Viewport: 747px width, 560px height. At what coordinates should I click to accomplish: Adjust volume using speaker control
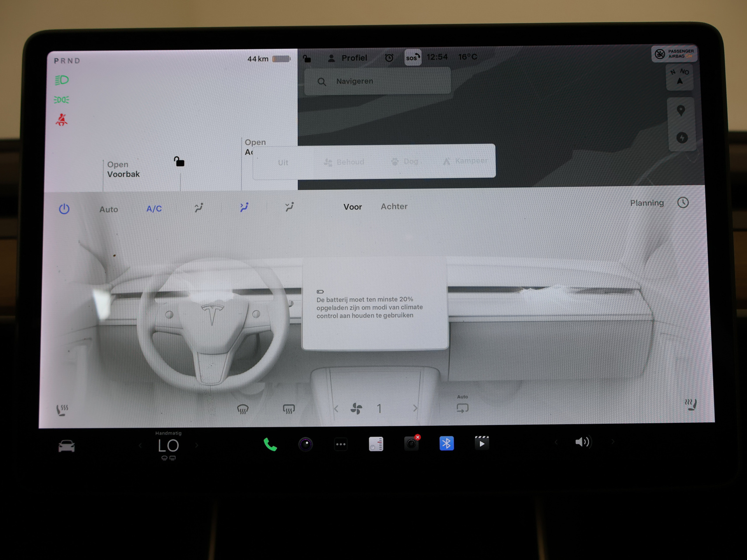tap(582, 442)
